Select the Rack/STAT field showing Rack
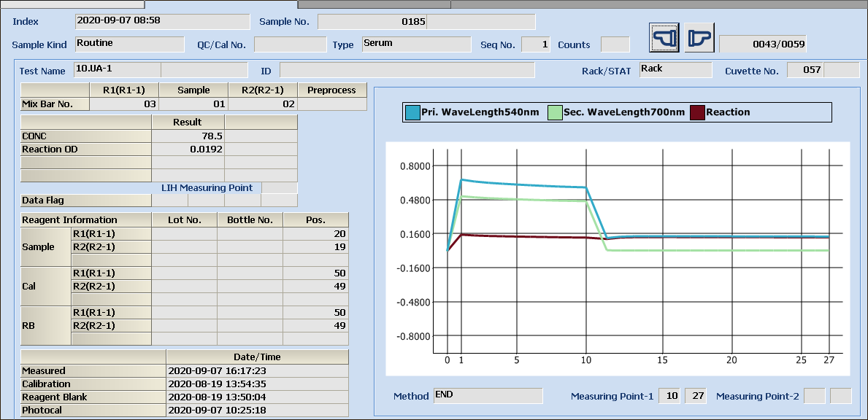The height and width of the screenshot is (420, 868). (x=675, y=70)
